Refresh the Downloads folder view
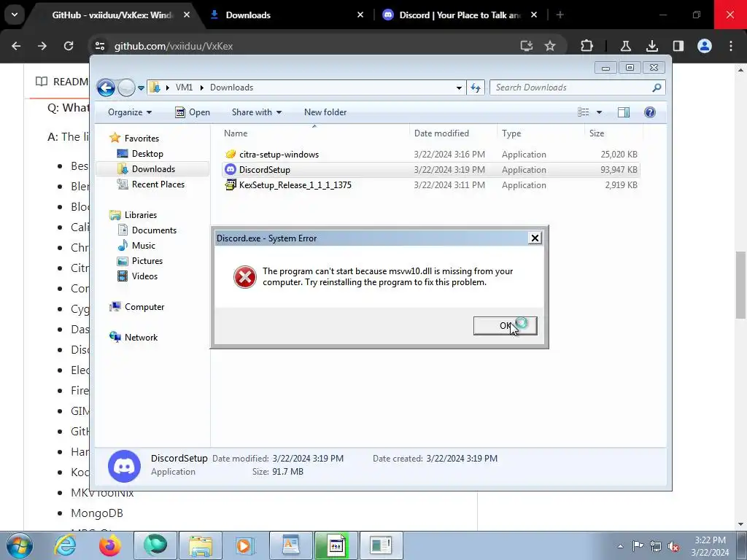 click(x=476, y=87)
